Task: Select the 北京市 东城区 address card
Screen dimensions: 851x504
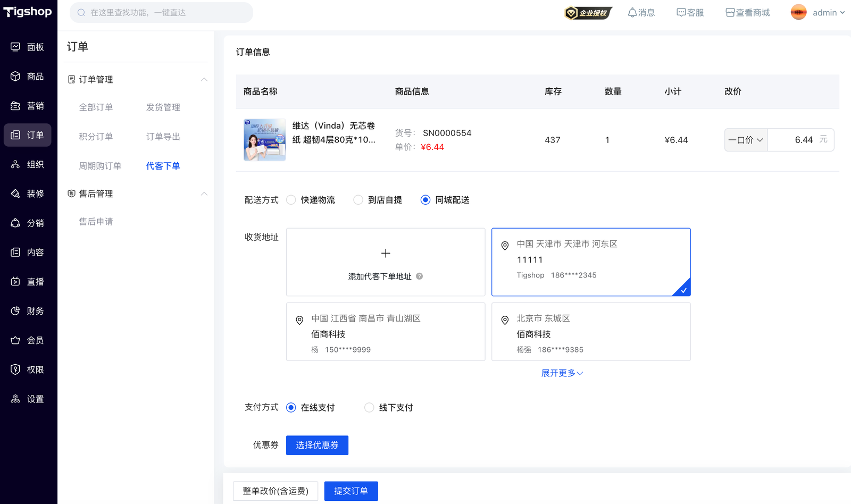Action: point(591,332)
